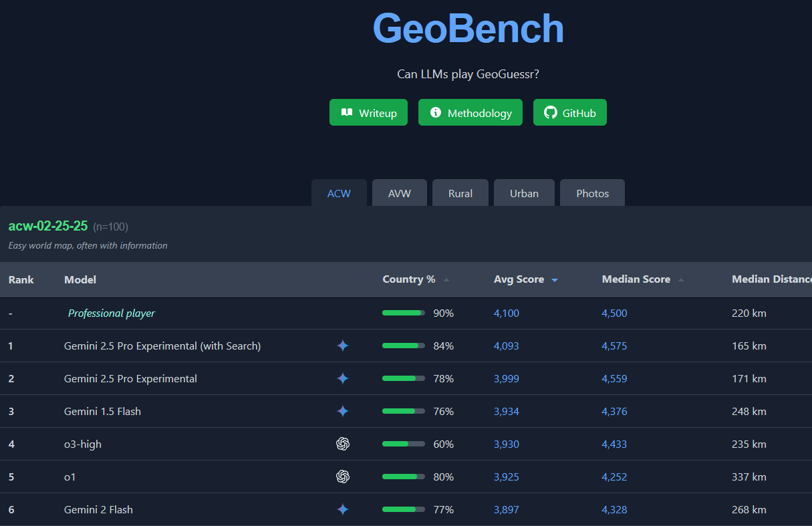
Task: Open the Photos tab
Action: coord(593,193)
